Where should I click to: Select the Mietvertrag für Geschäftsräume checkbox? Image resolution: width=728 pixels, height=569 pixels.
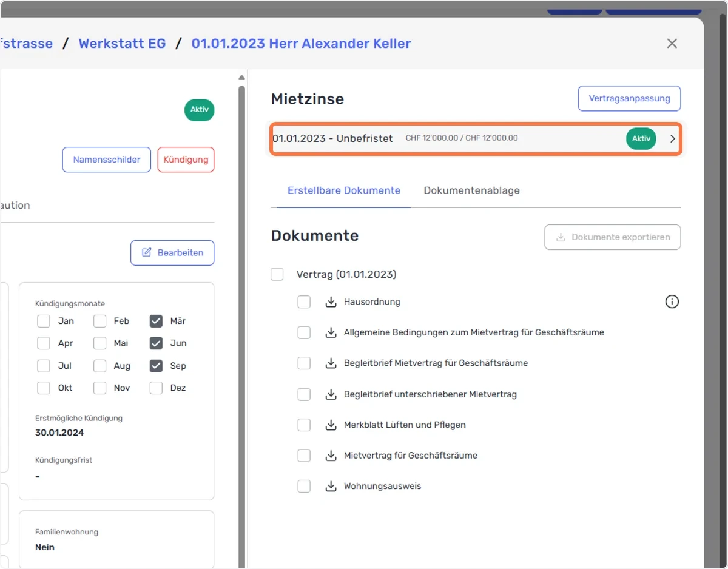(304, 456)
